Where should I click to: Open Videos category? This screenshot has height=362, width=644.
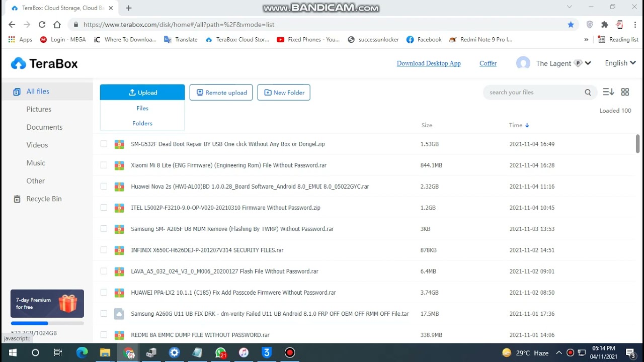click(x=37, y=145)
